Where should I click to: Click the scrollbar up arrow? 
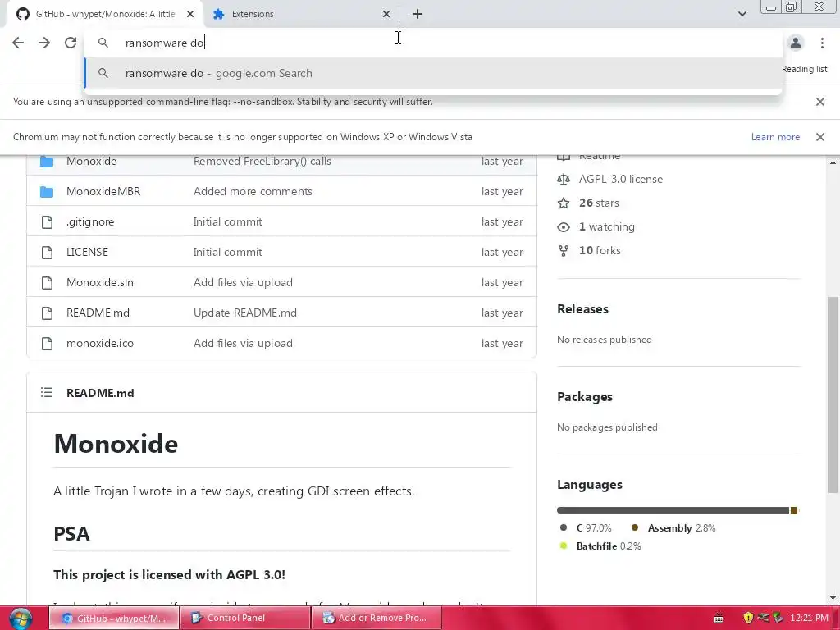tap(833, 162)
